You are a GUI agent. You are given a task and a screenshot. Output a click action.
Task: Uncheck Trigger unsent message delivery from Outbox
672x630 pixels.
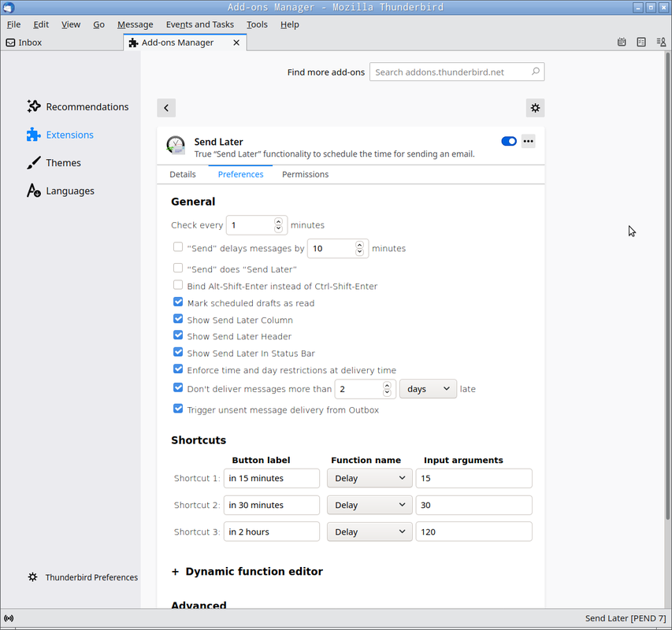click(x=178, y=409)
